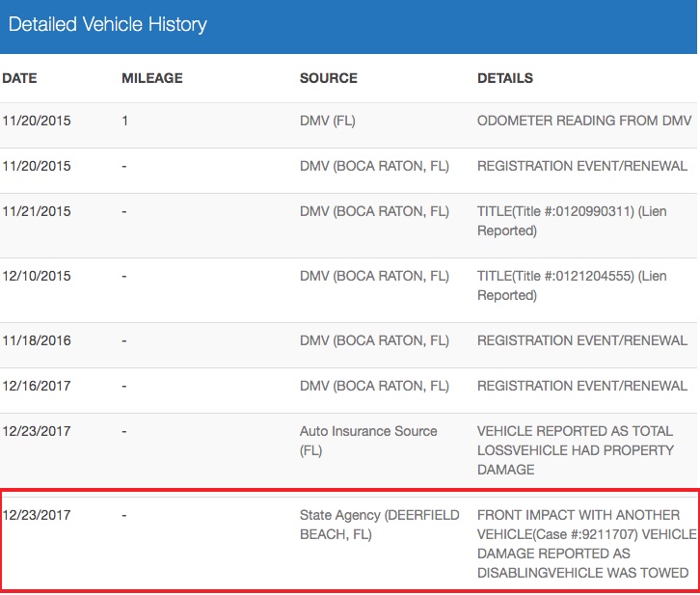700x595 pixels.
Task: Select the total loss property damage details
Action: 575,450
